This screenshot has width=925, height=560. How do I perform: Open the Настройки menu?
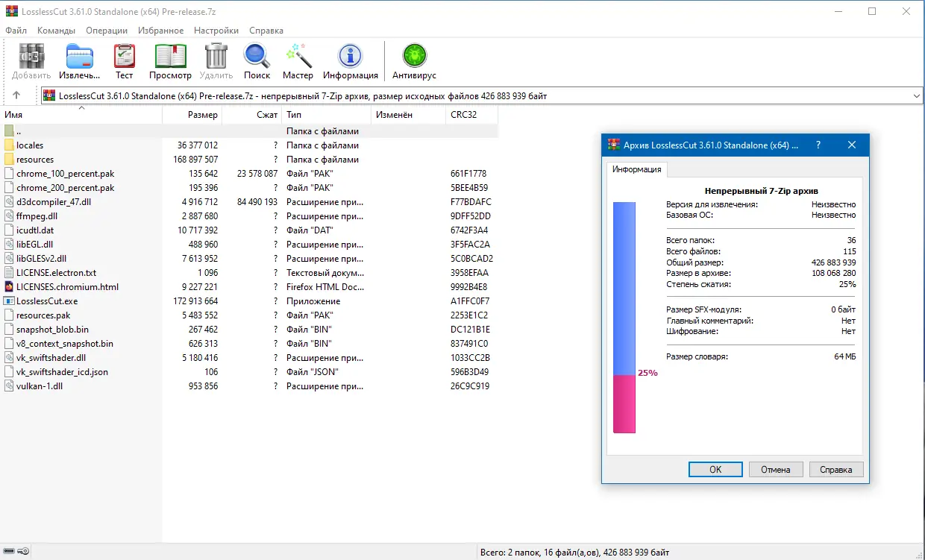coord(216,31)
